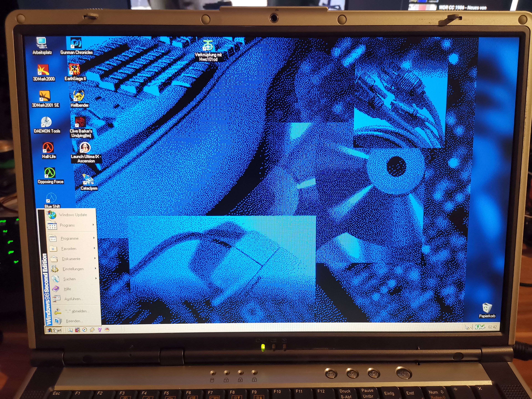Image resolution: width=532 pixels, height=399 pixels.
Task: Select Windows Update in the Start menu
Action: click(x=73, y=215)
